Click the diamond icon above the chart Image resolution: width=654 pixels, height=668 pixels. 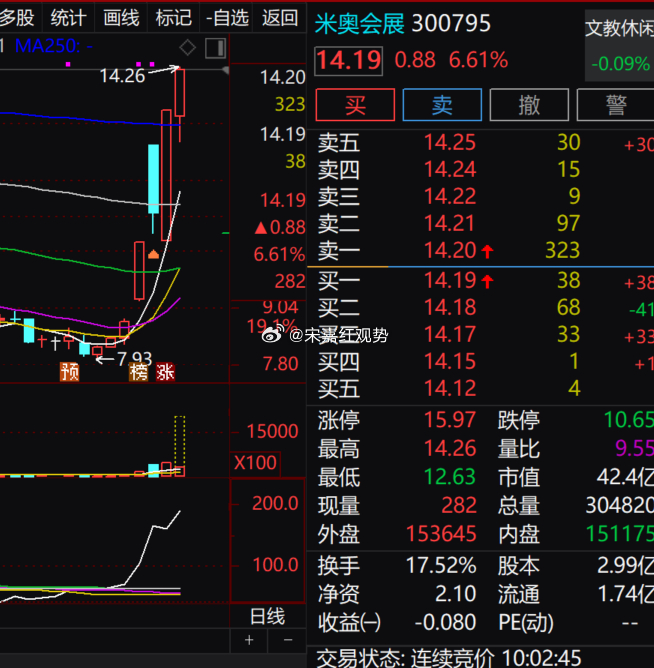[187, 48]
